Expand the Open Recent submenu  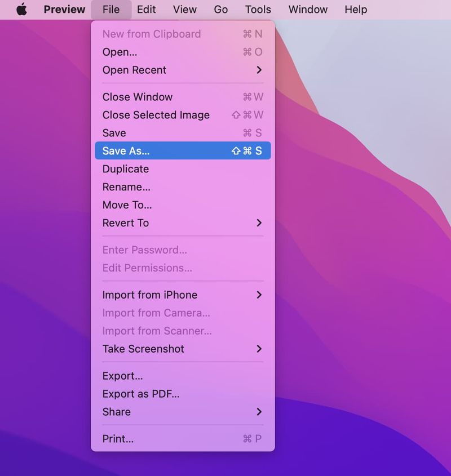pyautogui.click(x=183, y=70)
